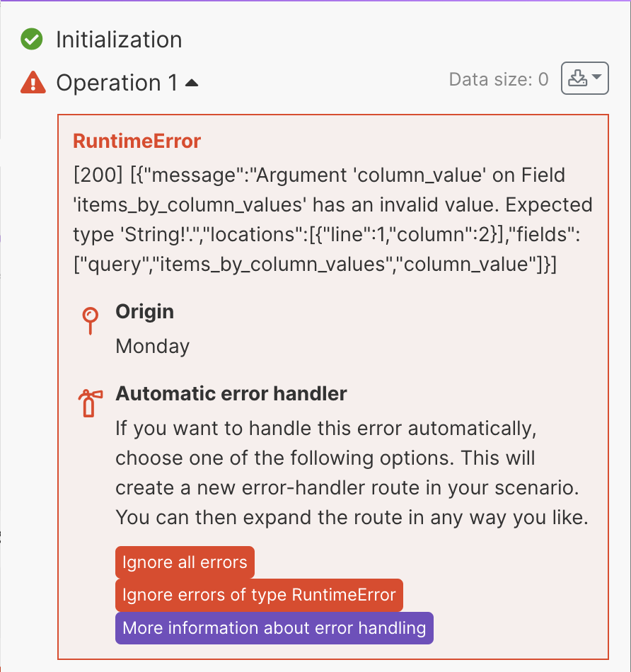
Task: Click the Origin pin icon
Action: click(x=90, y=320)
